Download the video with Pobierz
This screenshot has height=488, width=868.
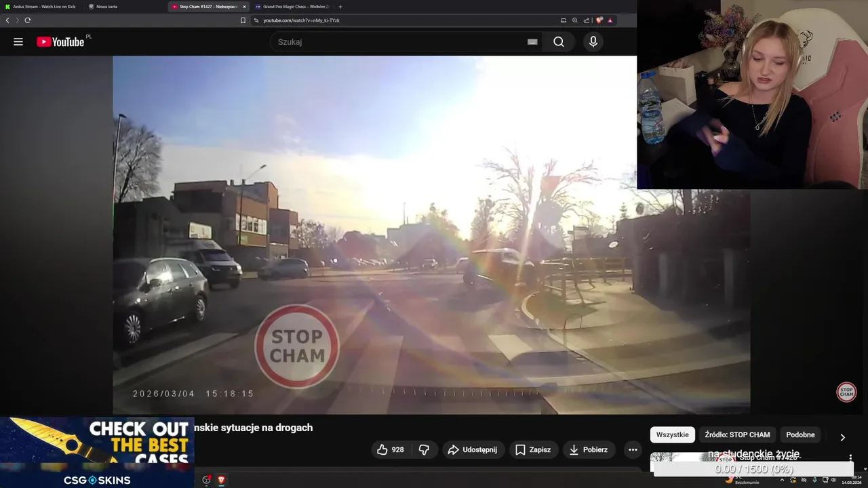589,449
